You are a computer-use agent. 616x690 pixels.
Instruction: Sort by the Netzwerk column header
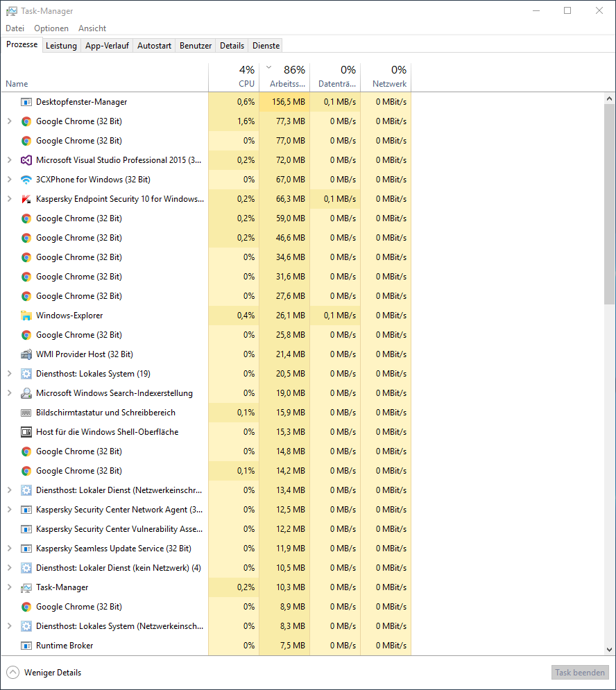tap(386, 78)
